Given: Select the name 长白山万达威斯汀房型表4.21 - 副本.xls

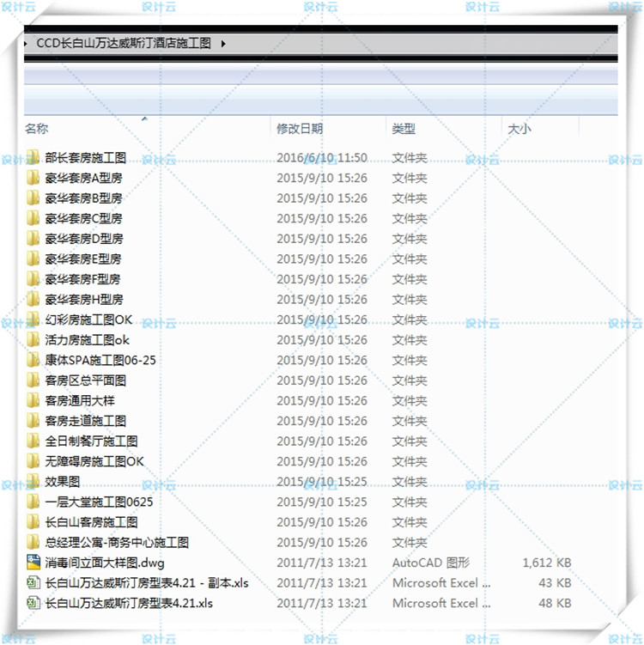Looking at the screenshot, I should tap(146, 583).
